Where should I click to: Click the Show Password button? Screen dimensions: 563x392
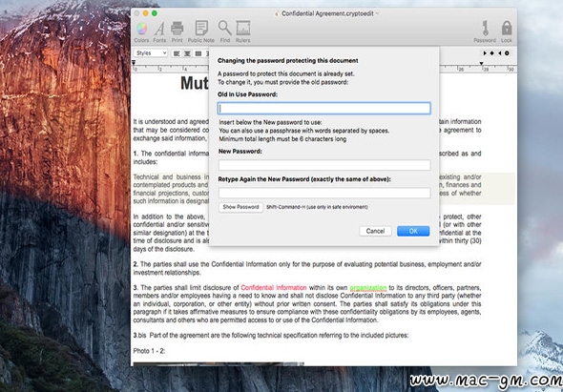tap(240, 207)
